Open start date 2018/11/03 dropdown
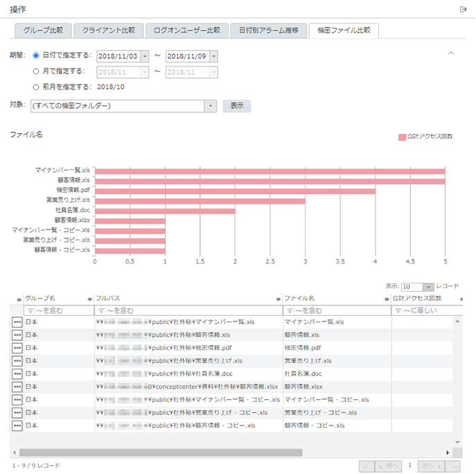This screenshot has height=474, width=476. (144, 56)
